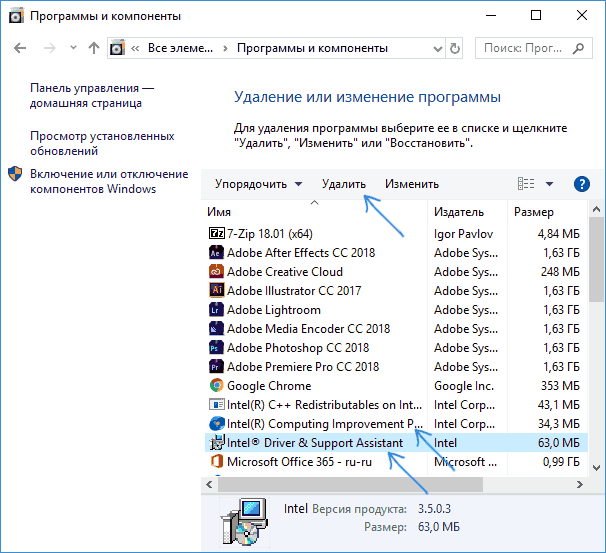Viewport: 606px width, 553px height.
Task: Click the horizontal scrollbar thumb
Action: click(x=351, y=485)
